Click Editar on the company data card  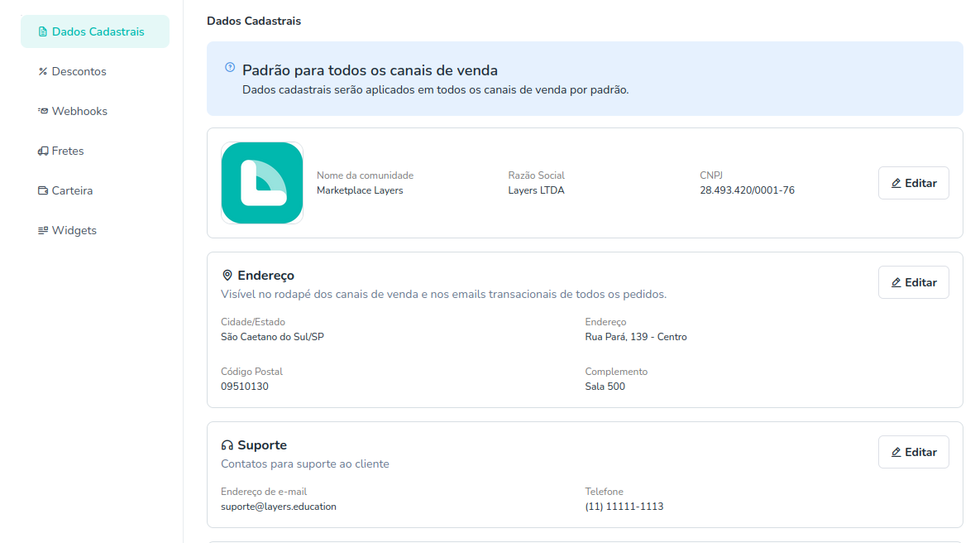(913, 183)
